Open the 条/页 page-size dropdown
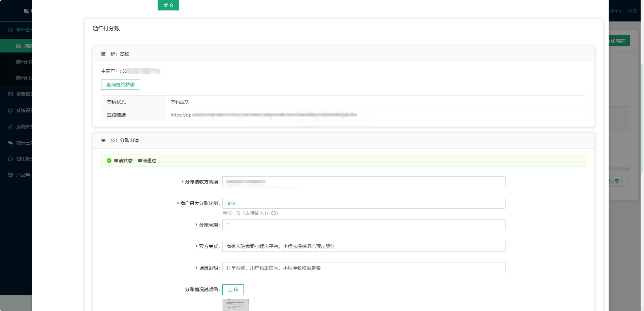The image size is (644, 311). click(x=617, y=181)
